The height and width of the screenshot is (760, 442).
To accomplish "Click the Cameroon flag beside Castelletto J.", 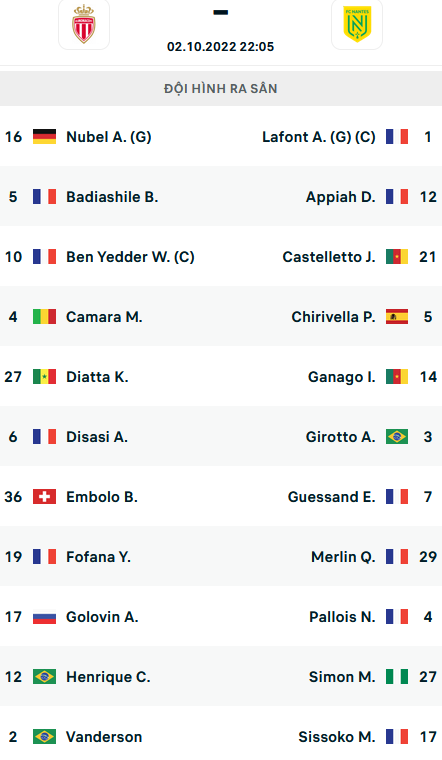I will pos(397,256).
